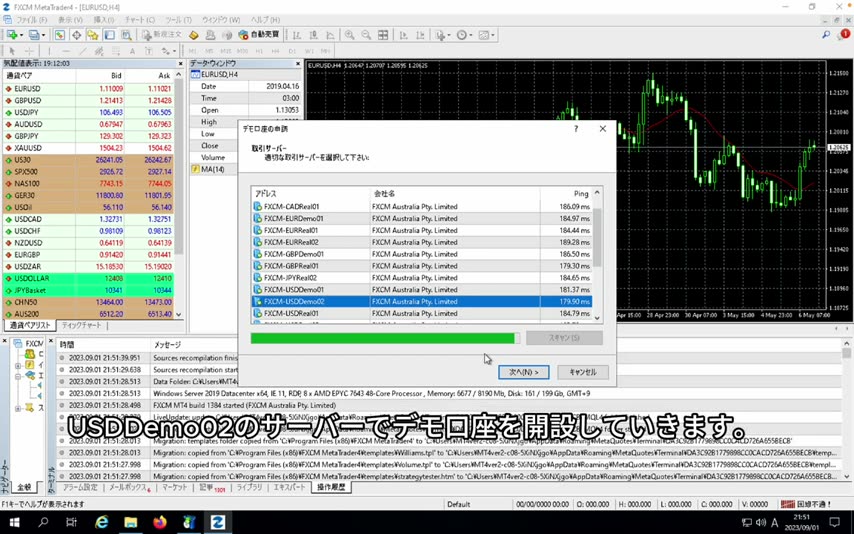Screen dimensions: 854x534
Task: Open the new chart toolbar icon
Action: (x=12, y=35)
